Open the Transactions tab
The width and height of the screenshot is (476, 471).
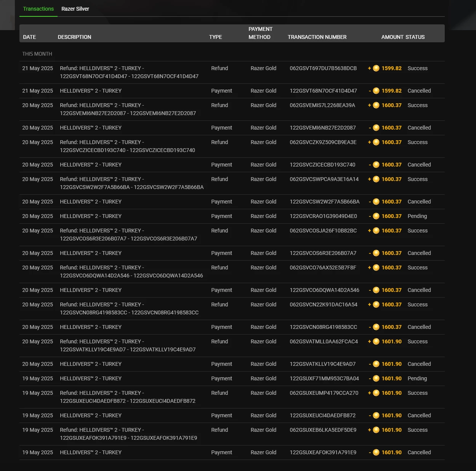coord(38,9)
